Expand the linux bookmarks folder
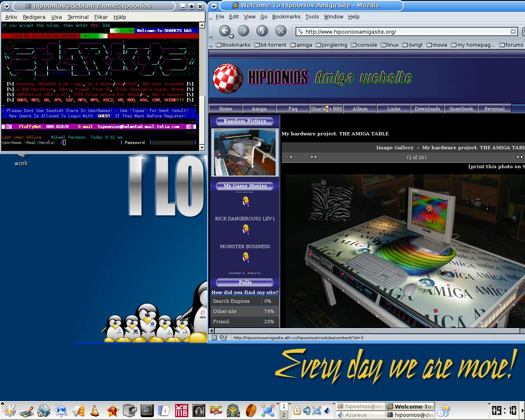This screenshot has width=525, height=420. [x=389, y=45]
